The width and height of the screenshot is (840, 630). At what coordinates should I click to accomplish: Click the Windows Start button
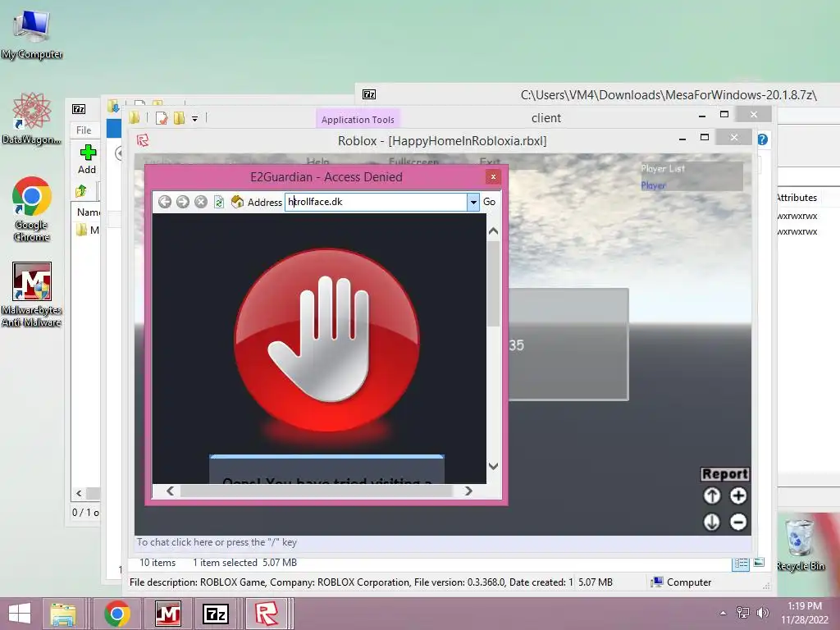tap(20, 614)
